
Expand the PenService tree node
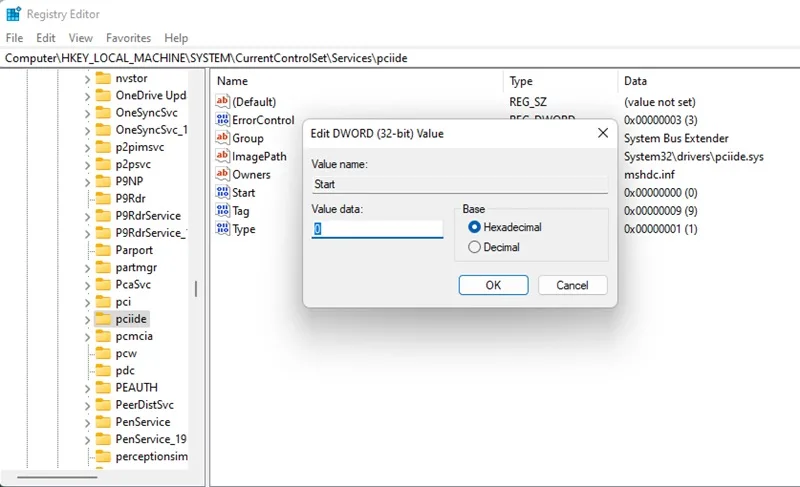[x=87, y=423]
